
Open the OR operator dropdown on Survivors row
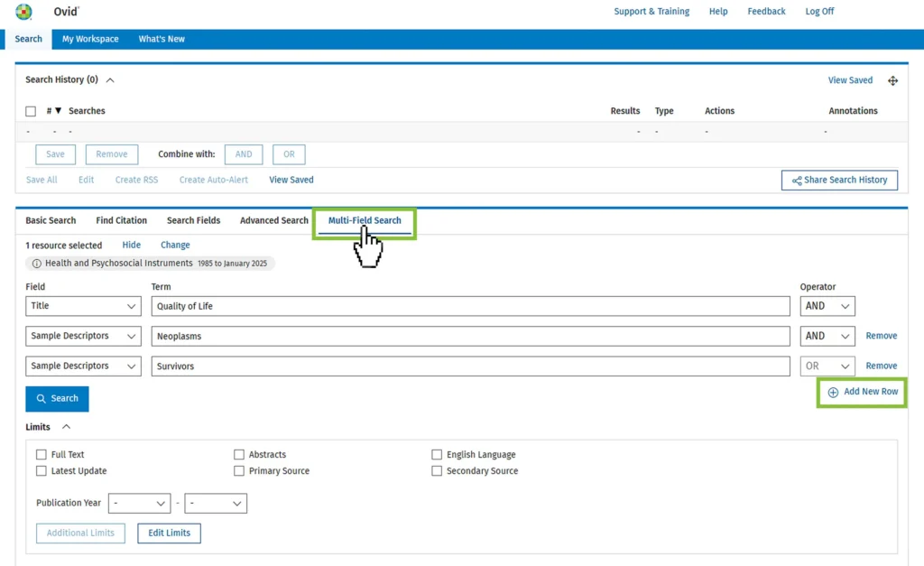point(827,367)
